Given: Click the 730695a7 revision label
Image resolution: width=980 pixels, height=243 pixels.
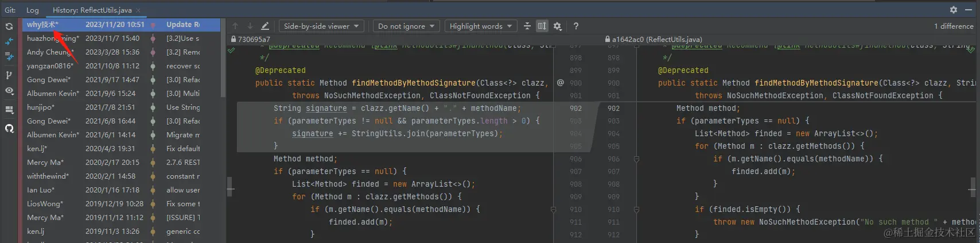Looking at the screenshot, I should click(254, 40).
